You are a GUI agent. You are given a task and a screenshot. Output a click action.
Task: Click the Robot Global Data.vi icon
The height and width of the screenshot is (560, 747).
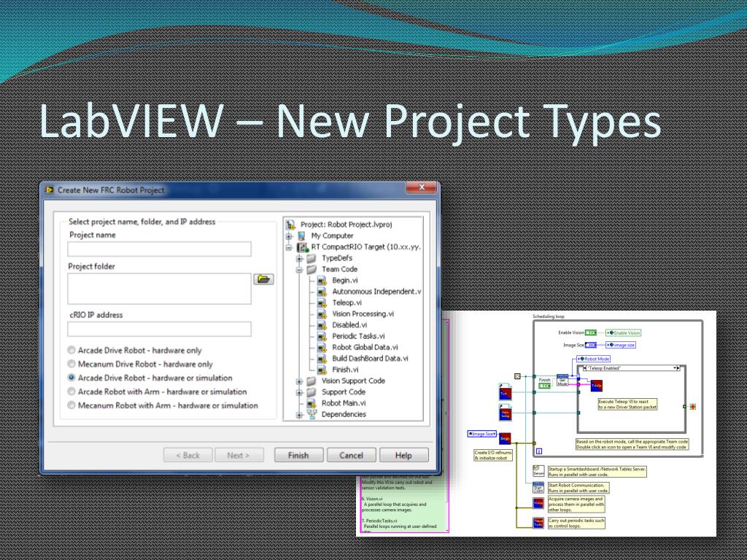(322, 348)
